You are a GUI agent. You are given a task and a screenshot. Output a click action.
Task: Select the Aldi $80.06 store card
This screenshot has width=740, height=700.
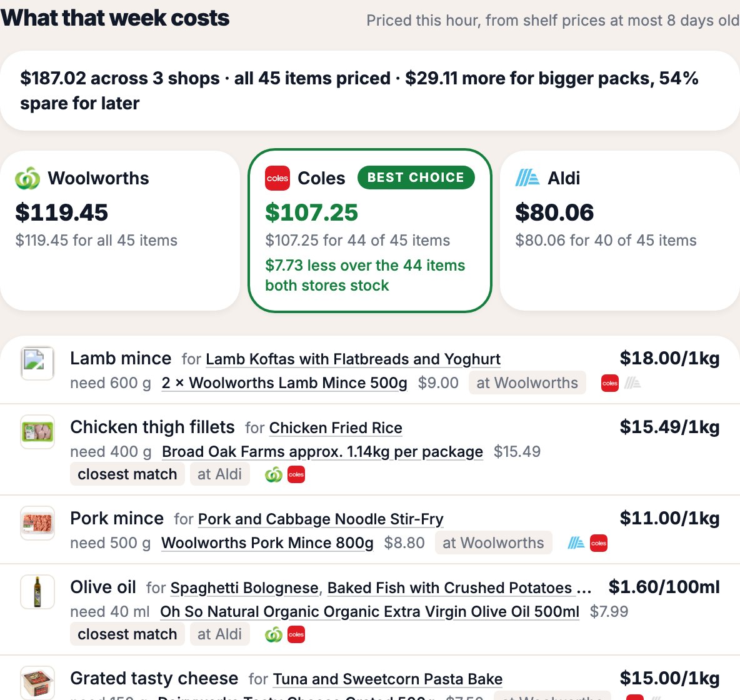(619, 231)
